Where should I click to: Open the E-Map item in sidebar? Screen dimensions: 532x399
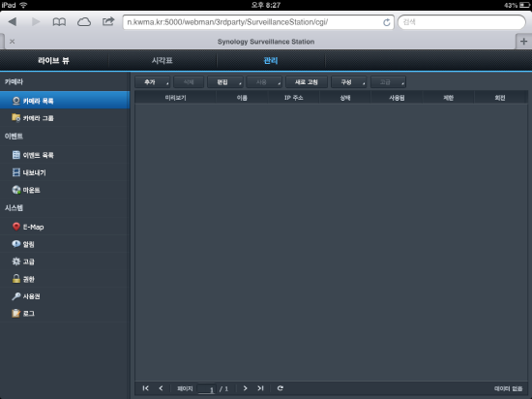[65, 227]
